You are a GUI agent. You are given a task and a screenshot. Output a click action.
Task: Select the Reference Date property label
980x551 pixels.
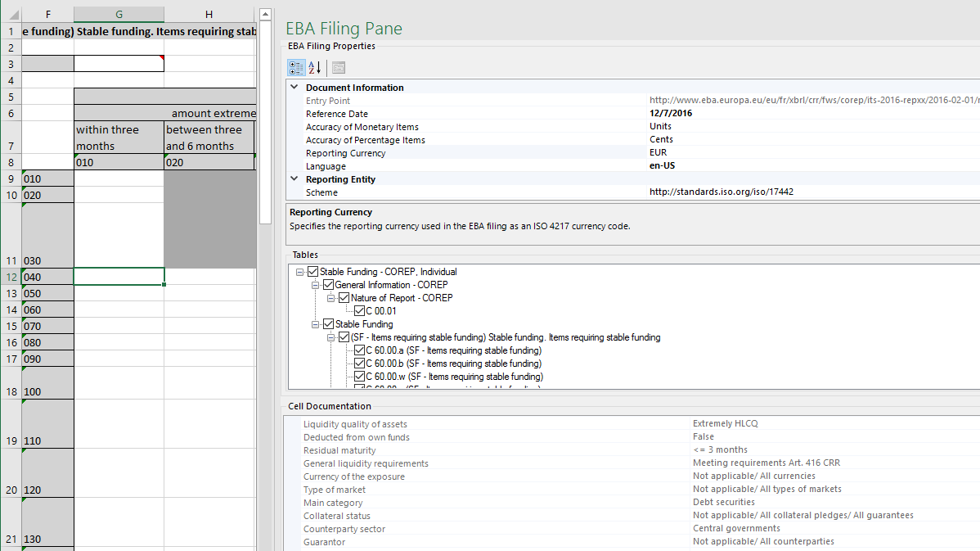tap(337, 114)
